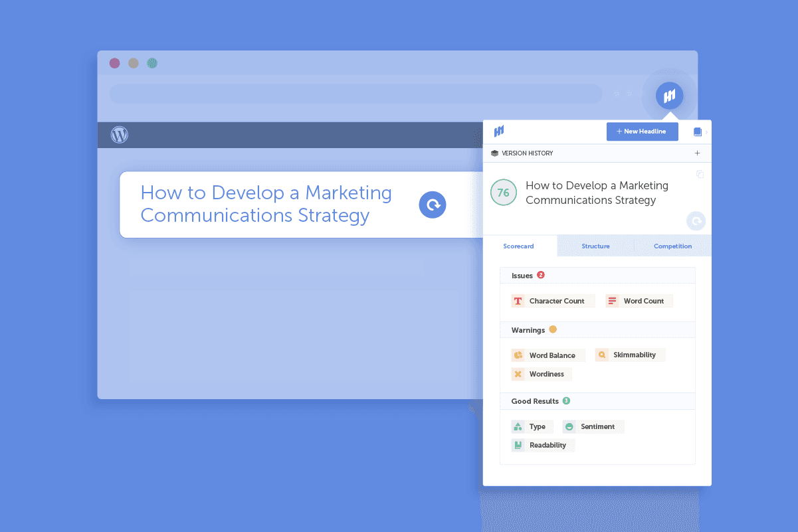Open the Readability good result
Image resolution: width=798 pixels, height=532 pixels.
pos(543,445)
